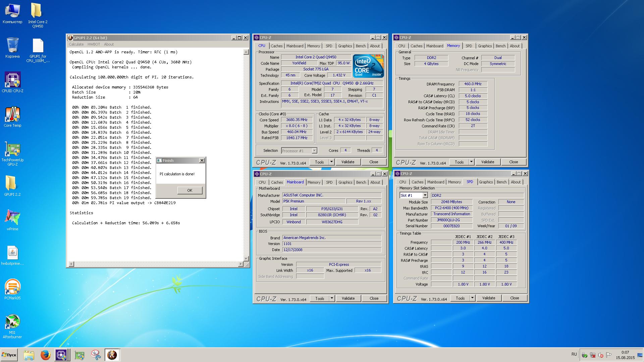Launch the Core Temp desktop shortcut
This screenshot has height=362, width=644.
click(12, 117)
